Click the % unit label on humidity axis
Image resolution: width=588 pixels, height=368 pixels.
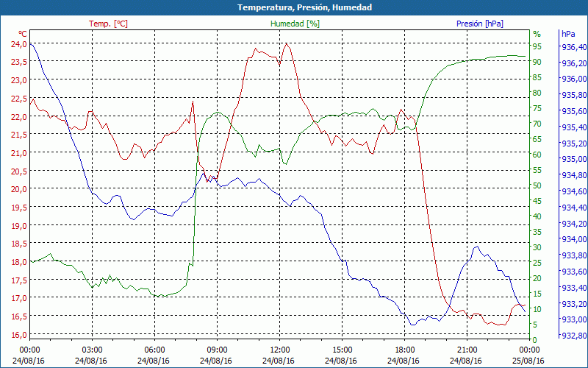click(537, 34)
